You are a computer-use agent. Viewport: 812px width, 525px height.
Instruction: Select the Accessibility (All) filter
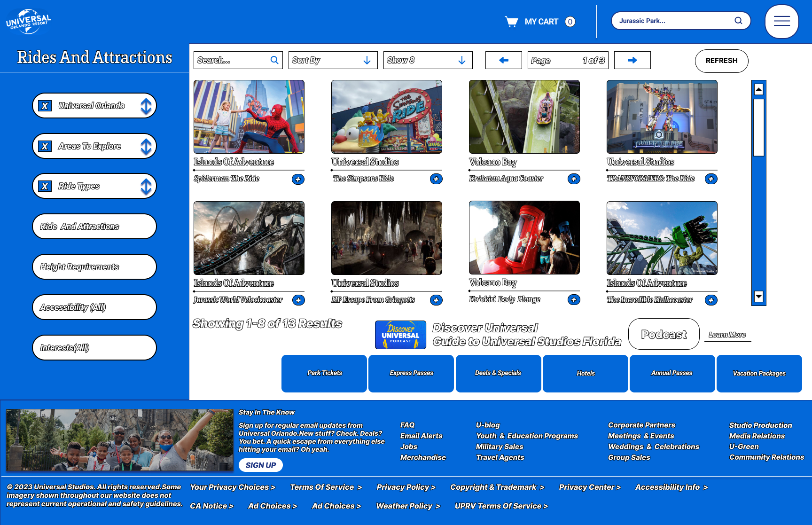click(94, 307)
